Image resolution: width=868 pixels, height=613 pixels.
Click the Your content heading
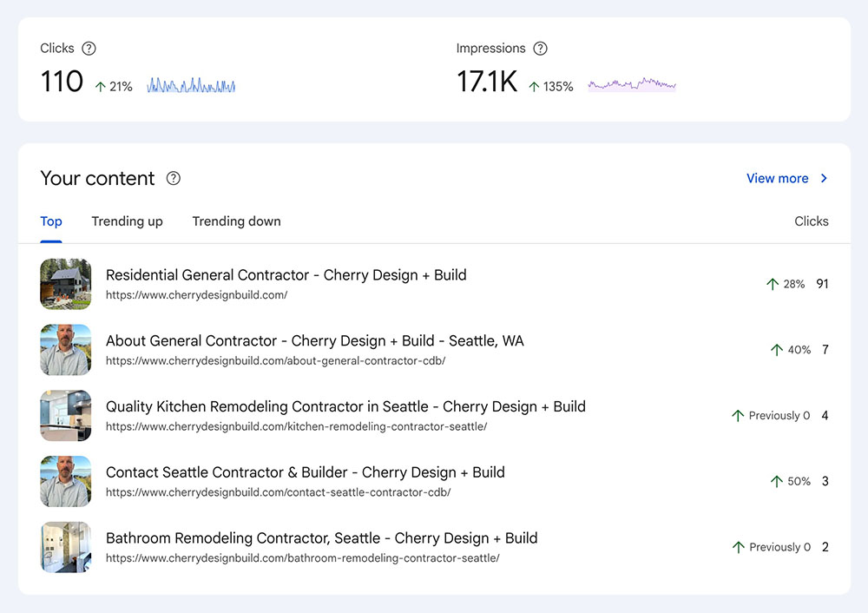97,178
